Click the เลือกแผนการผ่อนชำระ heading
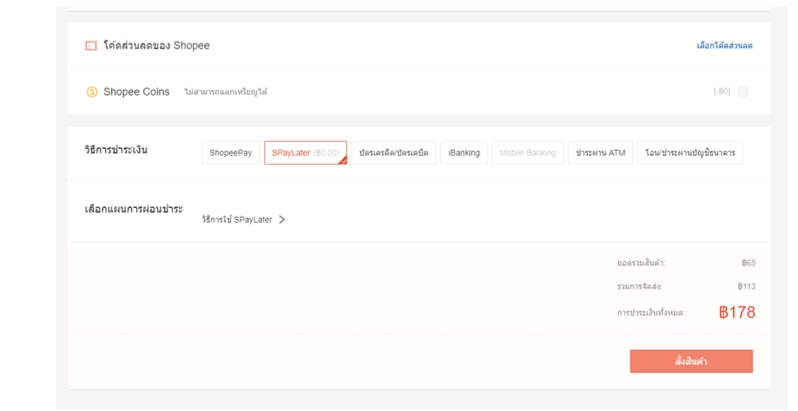The height and width of the screenshot is (411, 798). (x=134, y=209)
